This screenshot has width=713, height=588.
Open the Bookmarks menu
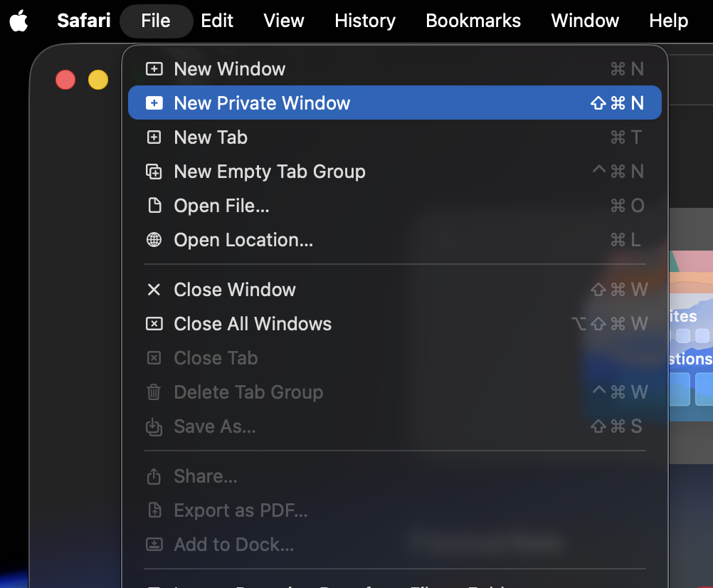click(x=473, y=21)
